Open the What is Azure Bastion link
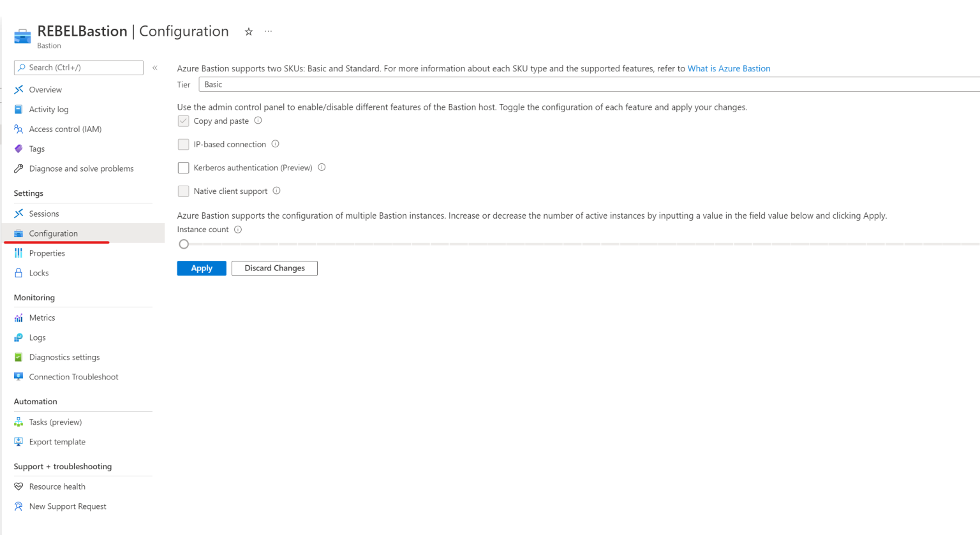The width and height of the screenshot is (980, 535). 729,68
